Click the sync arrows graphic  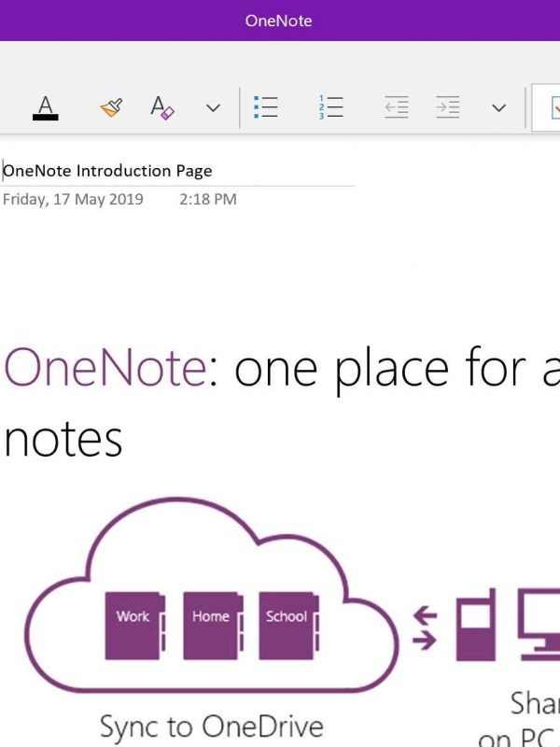[425, 627]
